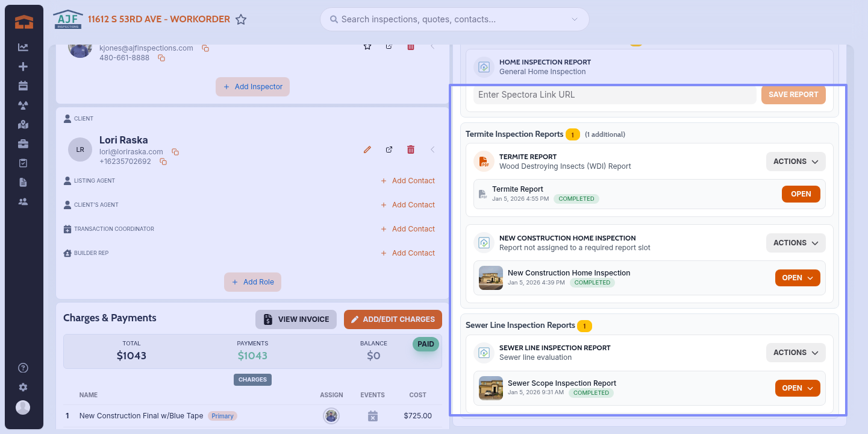Click the Add Inspector button

tap(252, 87)
